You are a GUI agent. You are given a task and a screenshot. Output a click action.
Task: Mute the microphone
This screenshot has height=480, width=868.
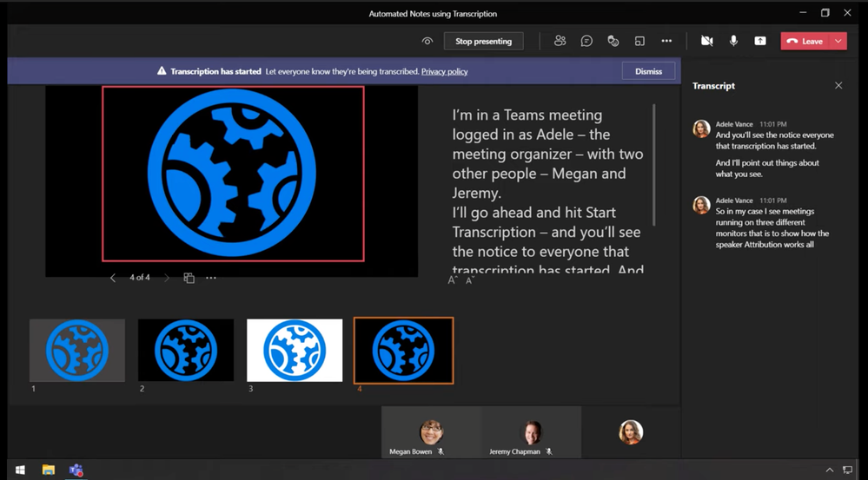tap(733, 41)
